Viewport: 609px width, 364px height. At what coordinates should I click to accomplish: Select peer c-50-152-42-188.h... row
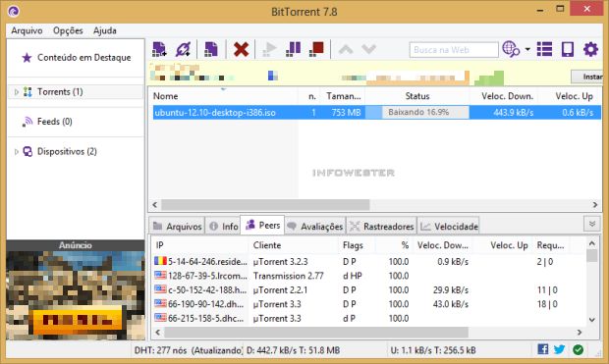[x=369, y=289]
